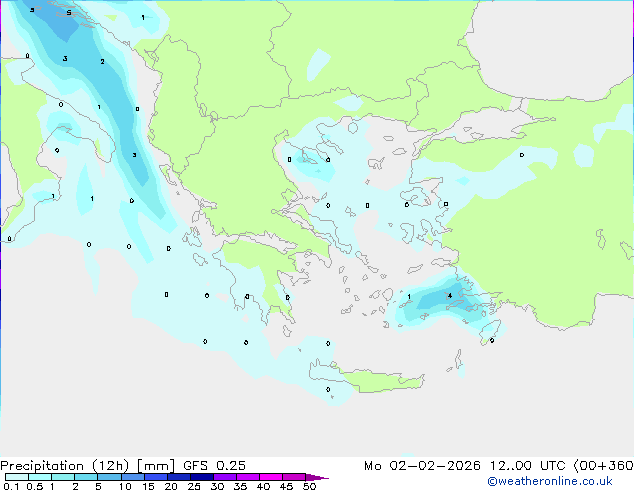Click the 20–25 mm legend color swatch
This screenshot has height=490, width=634.
178,477
